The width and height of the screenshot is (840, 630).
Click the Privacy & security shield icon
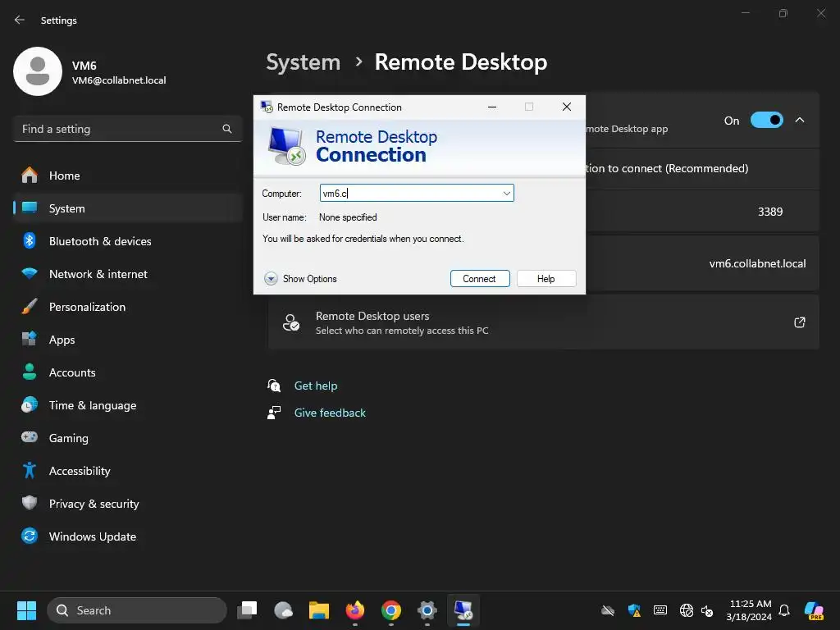[30, 503]
